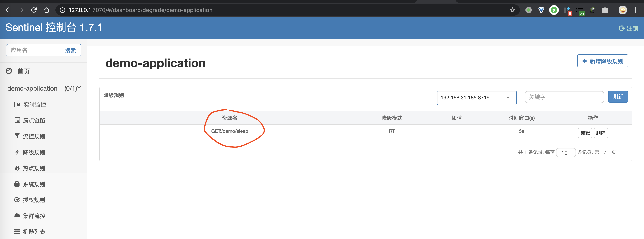This screenshot has height=239, width=644.
Task: Select 簇点链路 cluster link view
Action: pos(34,120)
